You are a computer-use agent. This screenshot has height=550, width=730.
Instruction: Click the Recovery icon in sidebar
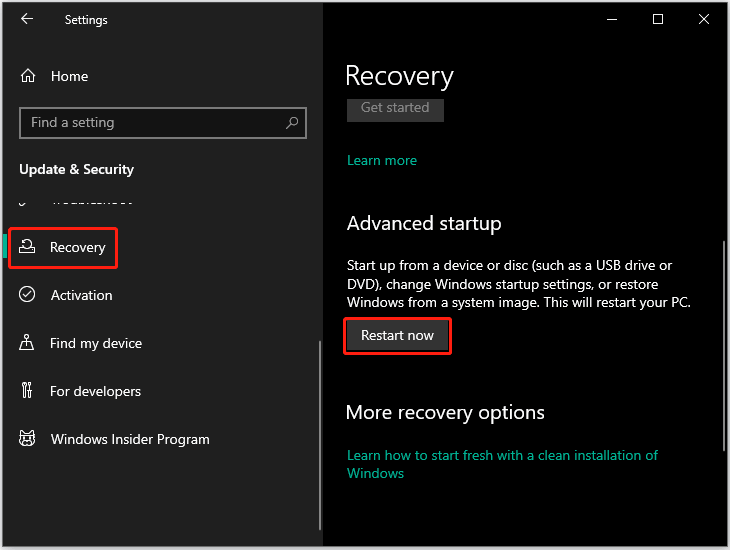click(27, 246)
